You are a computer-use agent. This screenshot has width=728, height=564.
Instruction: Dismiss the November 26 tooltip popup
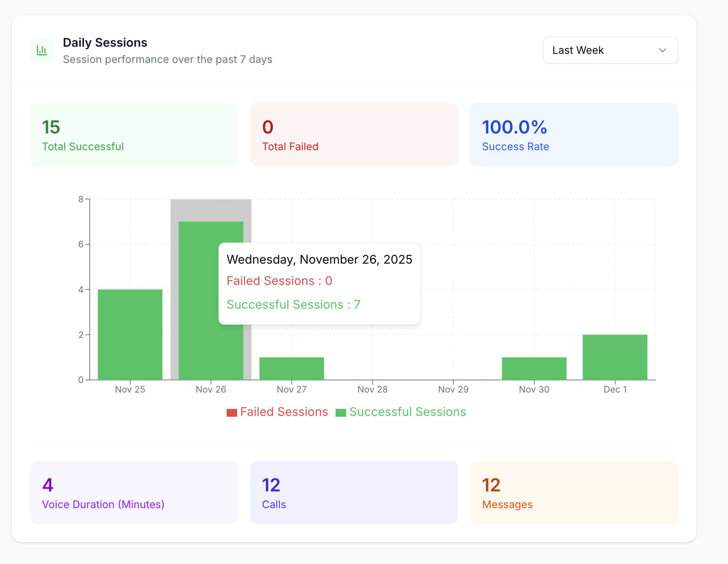[319, 282]
